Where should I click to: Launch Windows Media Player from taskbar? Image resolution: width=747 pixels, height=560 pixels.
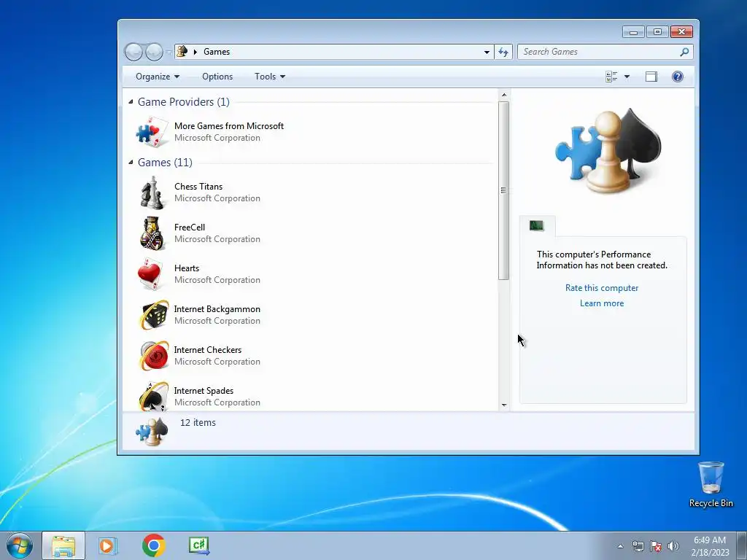[108, 545]
